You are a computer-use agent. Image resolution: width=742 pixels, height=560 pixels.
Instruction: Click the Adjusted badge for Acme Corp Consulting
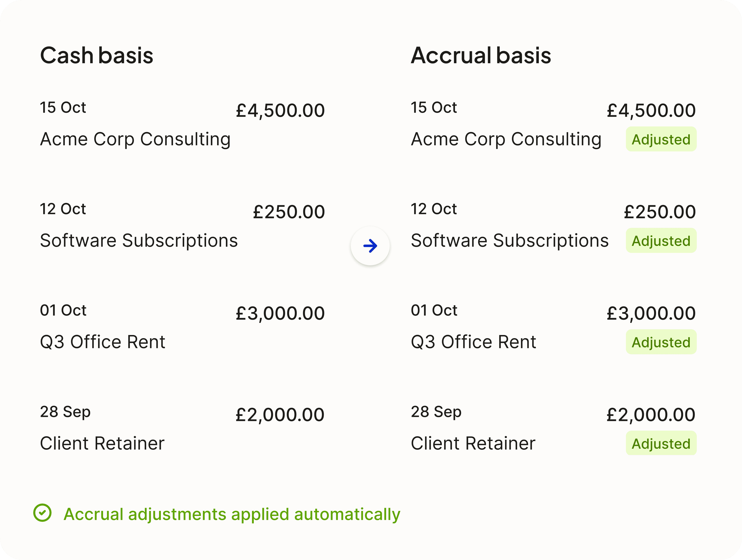pyautogui.click(x=661, y=139)
